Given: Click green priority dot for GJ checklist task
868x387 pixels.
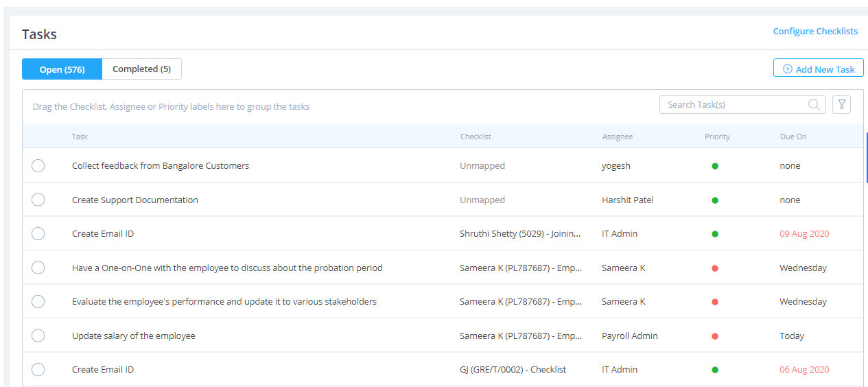Looking at the screenshot, I should (x=715, y=370).
